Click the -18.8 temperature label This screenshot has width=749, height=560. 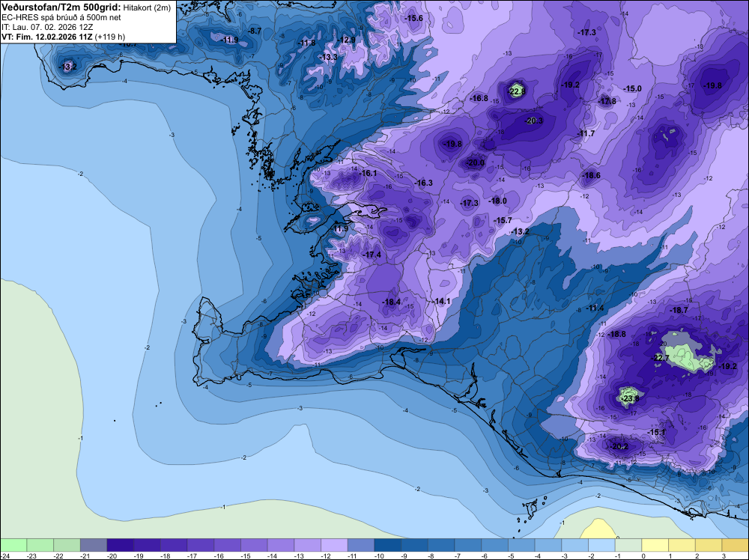(616, 334)
